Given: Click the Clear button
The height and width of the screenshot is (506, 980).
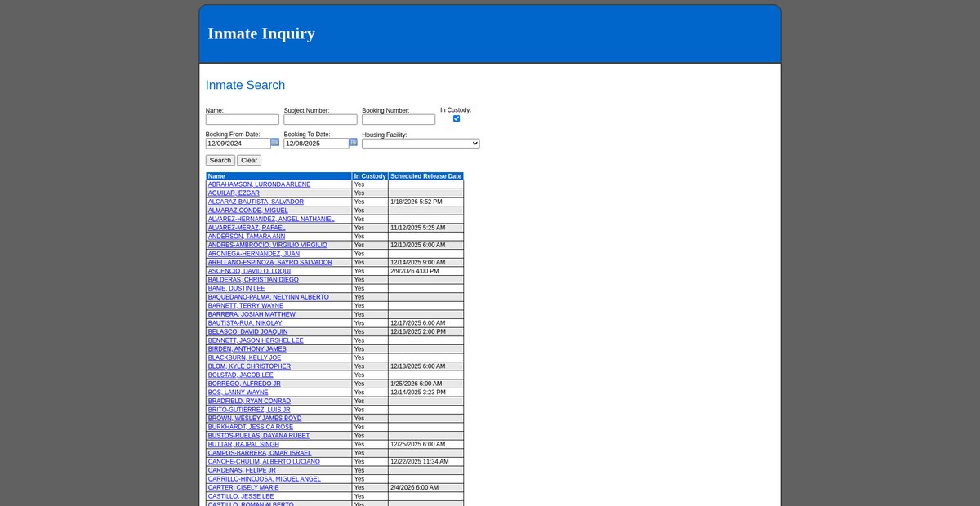Looking at the screenshot, I should tap(249, 161).
